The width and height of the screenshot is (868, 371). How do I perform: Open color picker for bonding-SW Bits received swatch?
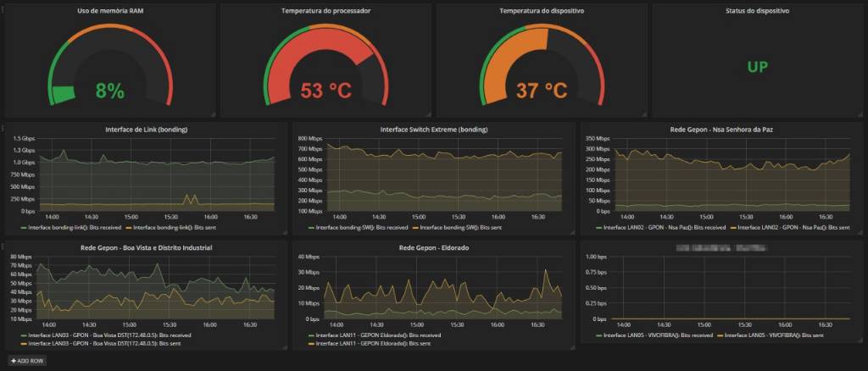(x=311, y=227)
